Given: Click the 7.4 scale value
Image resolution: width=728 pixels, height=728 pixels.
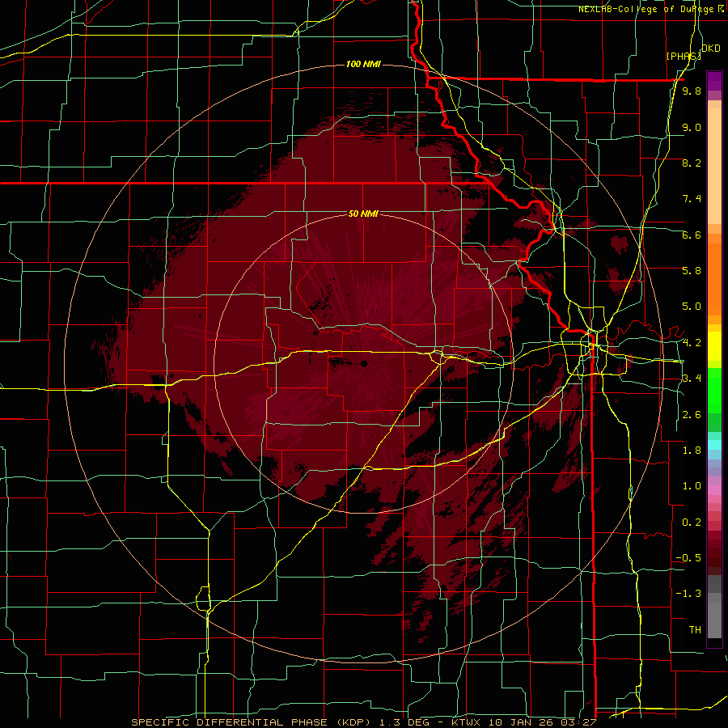Looking at the screenshot, I should [x=692, y=199].
